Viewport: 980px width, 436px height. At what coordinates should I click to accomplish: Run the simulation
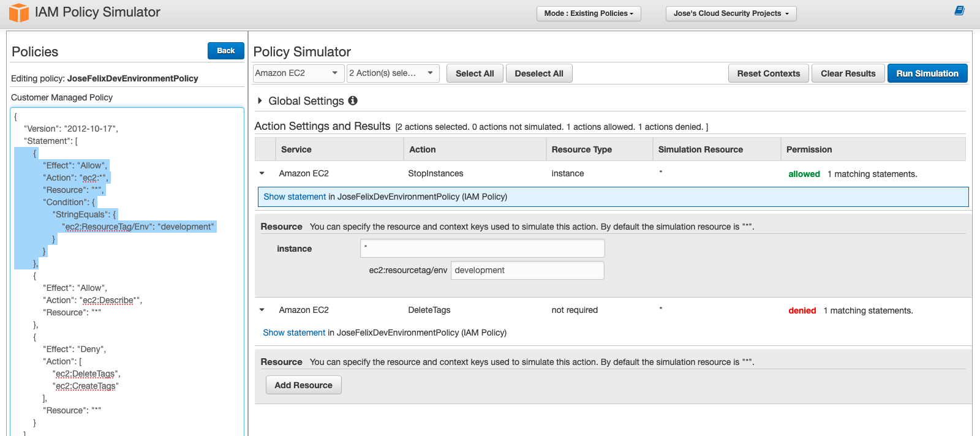(927, 73)
